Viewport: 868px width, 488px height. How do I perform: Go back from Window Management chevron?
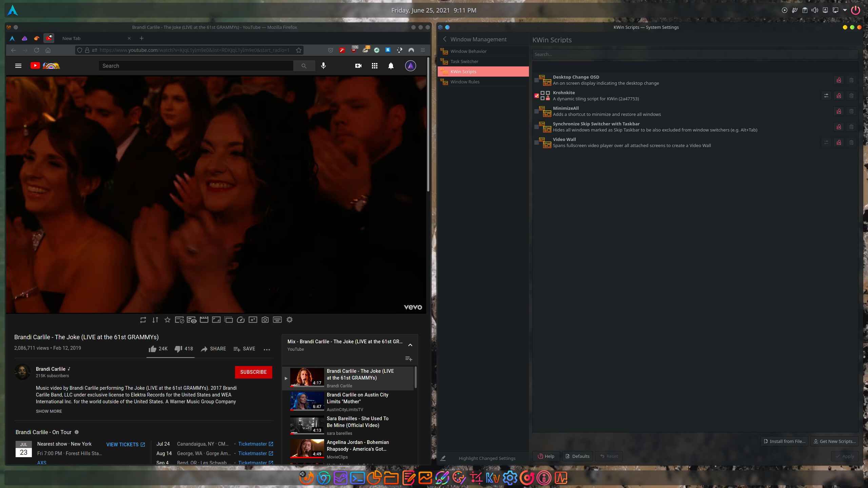click(445, 39)
